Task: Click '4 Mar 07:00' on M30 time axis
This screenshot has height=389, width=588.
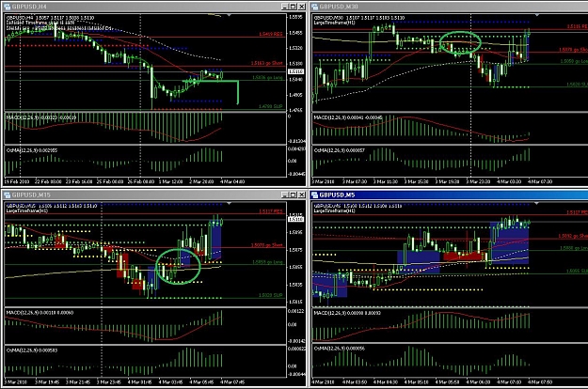Action: [540, 181]
